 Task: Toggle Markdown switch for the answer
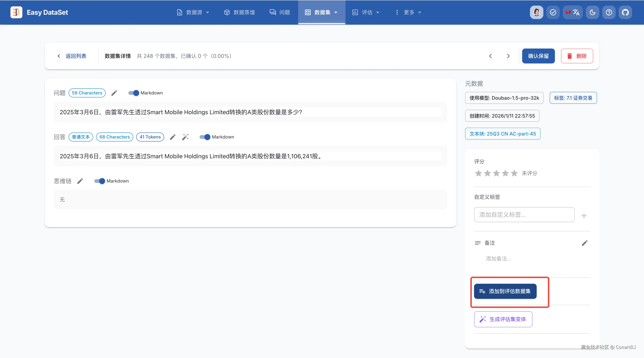[205, 137]
